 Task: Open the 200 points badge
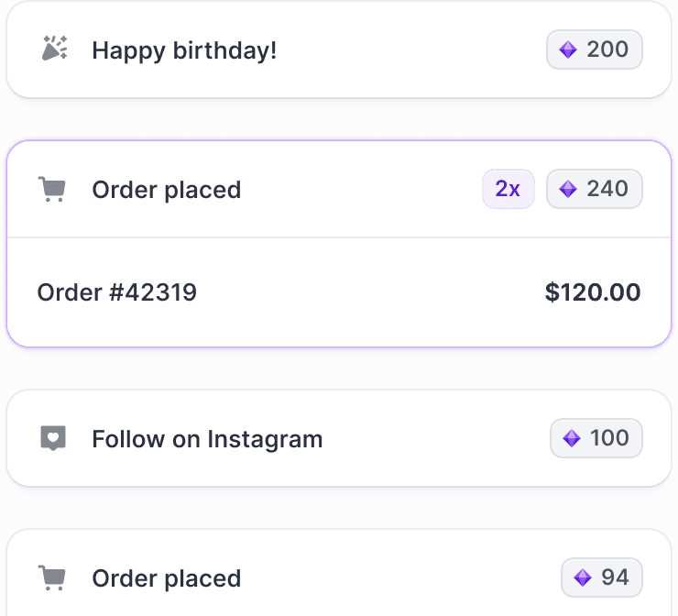coord(594,49)
